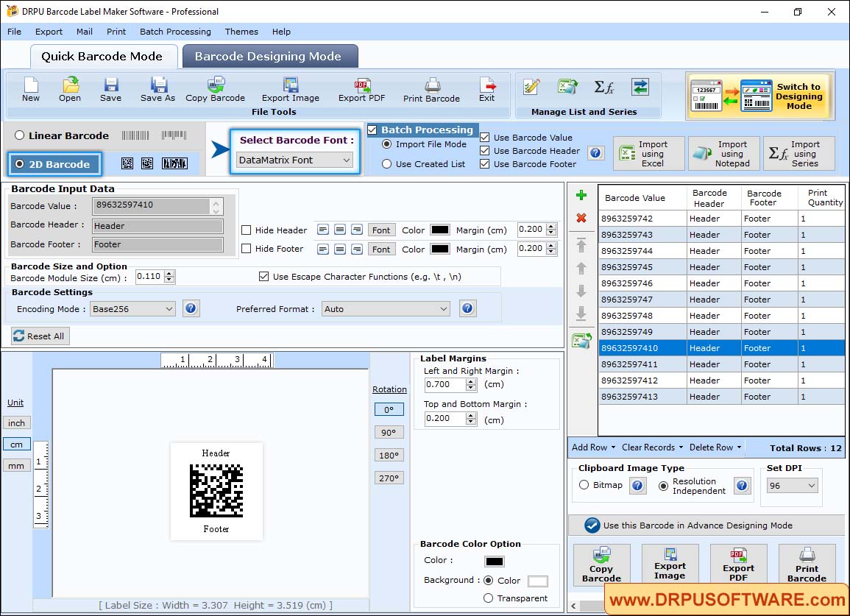The image size is (850, 616).
Task: Open the Preferred Format dropdown
Action: [x=386, y=309]
